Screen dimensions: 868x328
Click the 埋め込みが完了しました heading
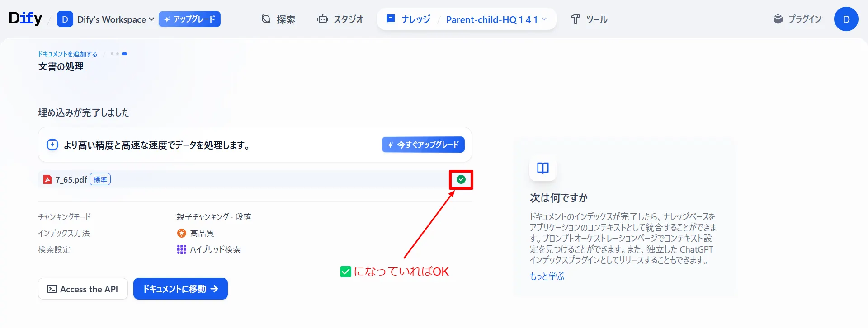tap(84, 112)
